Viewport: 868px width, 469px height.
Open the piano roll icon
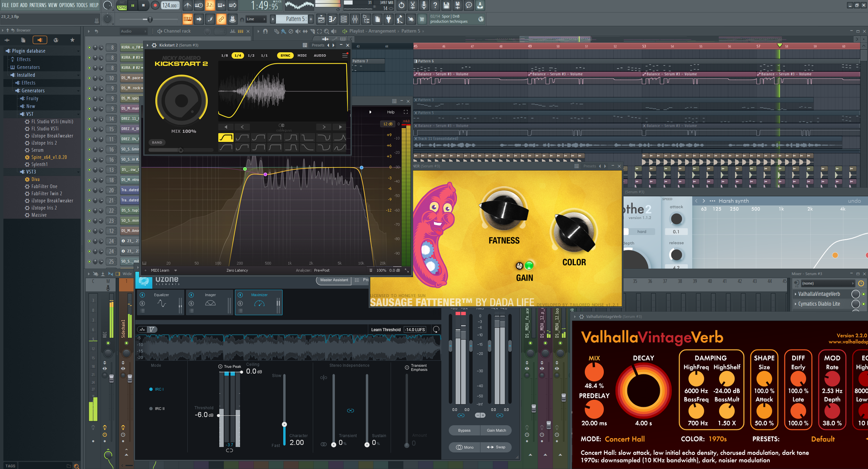click(332, 19)
